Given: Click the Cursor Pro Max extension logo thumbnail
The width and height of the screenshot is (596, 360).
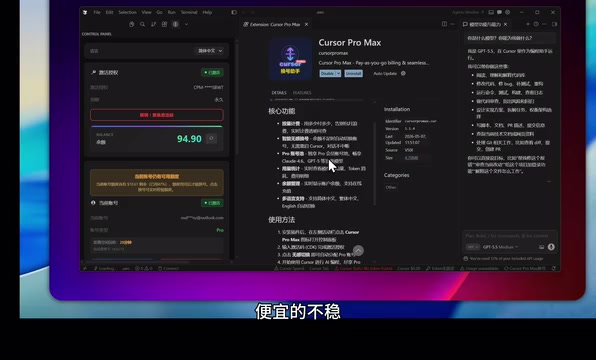Looking at the screenshot, I should click(290, 59).
